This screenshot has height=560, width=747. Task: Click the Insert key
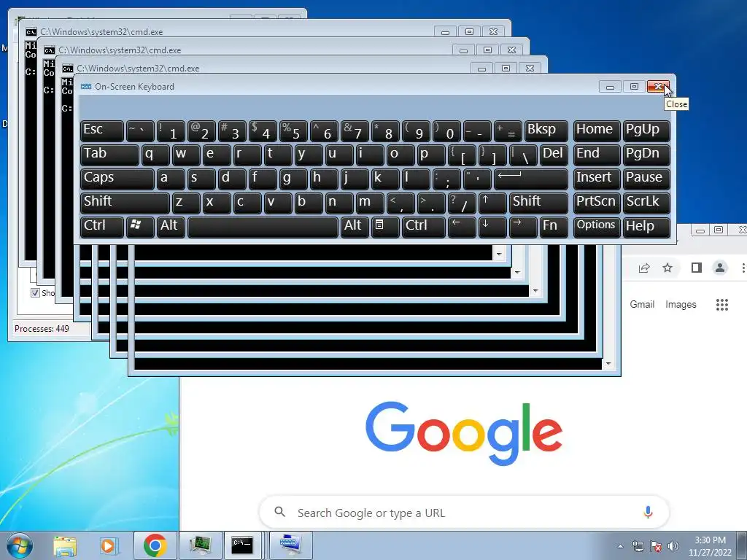coord(597,179)
